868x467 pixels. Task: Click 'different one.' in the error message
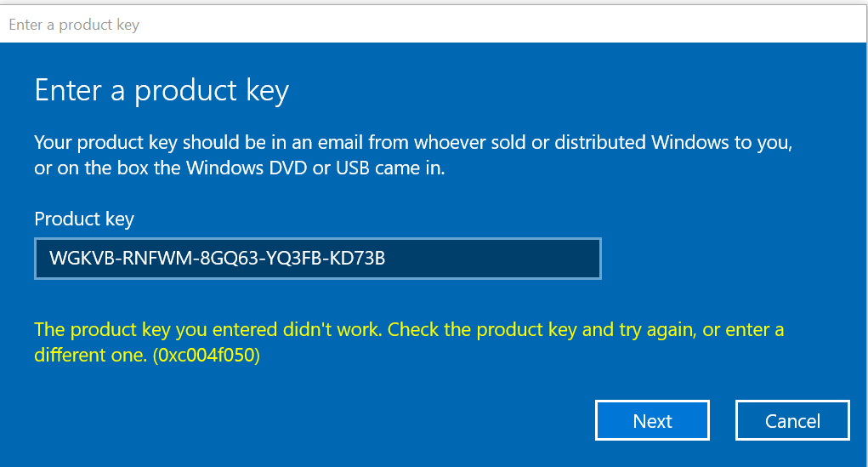pyautogui.click(x=91, y=355)
